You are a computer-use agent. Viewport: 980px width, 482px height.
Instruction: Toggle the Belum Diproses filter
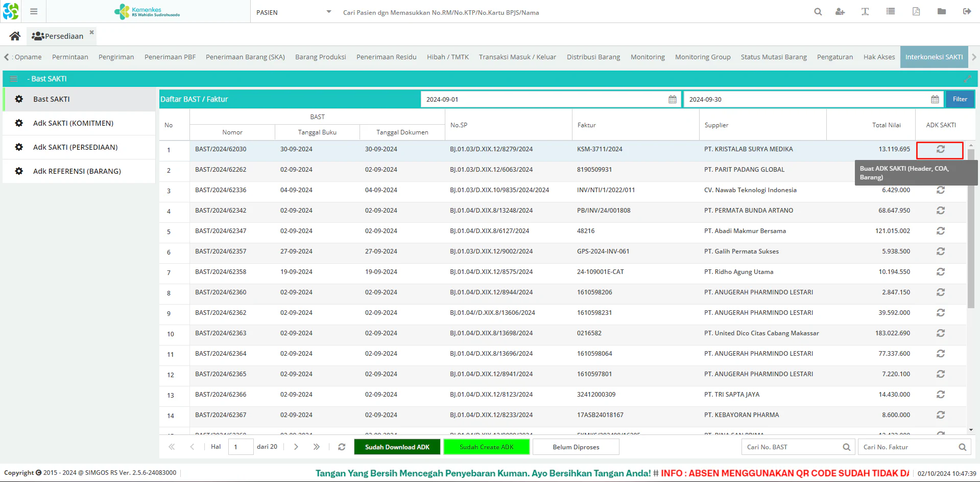pyautogui.click(x=576, y=447)
